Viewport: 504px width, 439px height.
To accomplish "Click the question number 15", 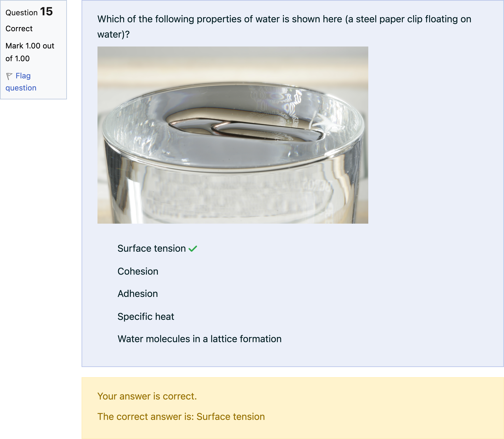I will (x=46, y=11).
